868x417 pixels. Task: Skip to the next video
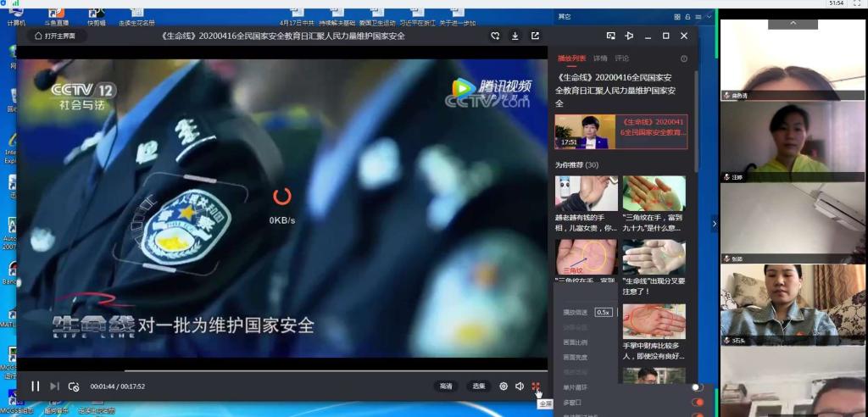54,386
